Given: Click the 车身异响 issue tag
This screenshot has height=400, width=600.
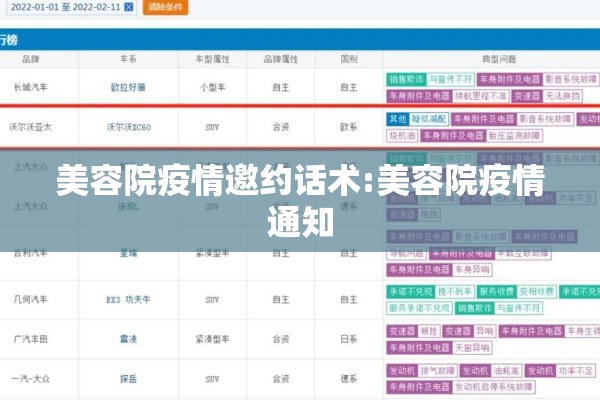Looking at the screenshot, I should pos(472,270).
